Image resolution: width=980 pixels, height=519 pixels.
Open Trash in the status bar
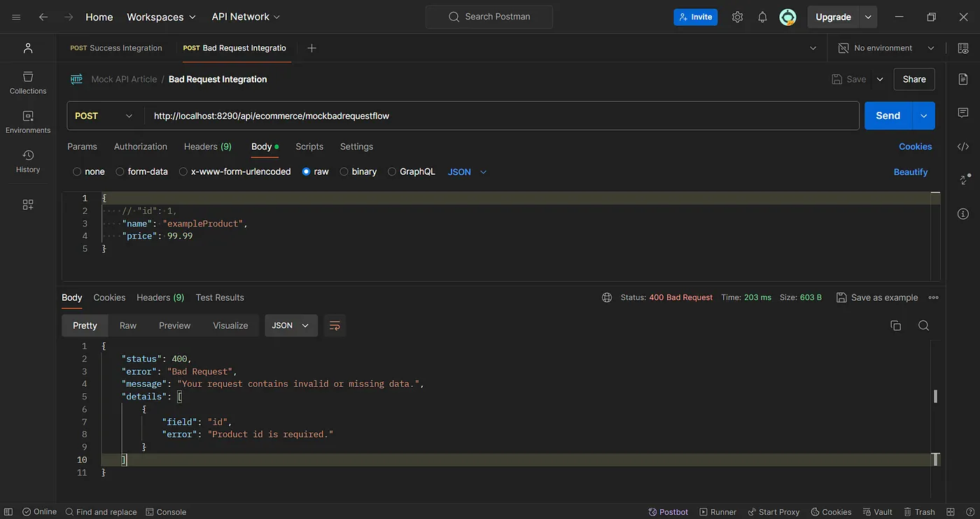click(x=919, y=512)
